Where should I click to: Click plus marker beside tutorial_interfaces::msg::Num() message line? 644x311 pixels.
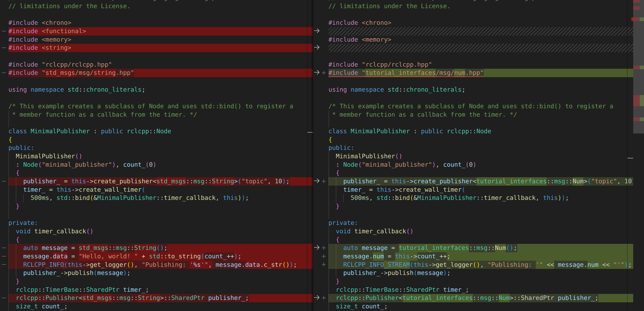click(324, 248)
